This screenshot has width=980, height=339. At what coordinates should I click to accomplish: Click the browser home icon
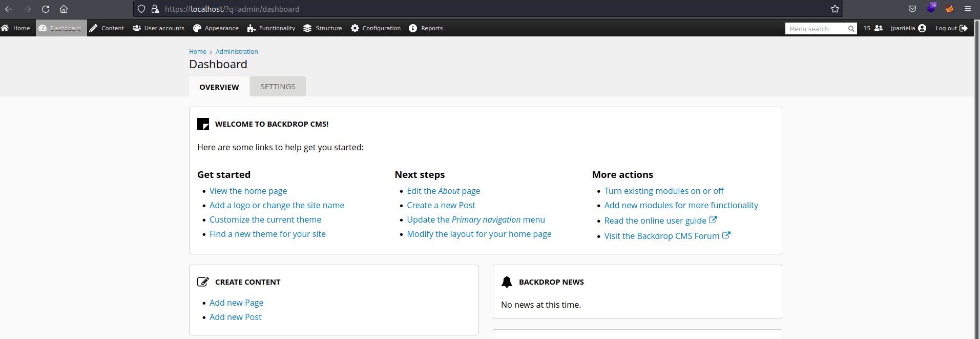click(x=64, y=9)
